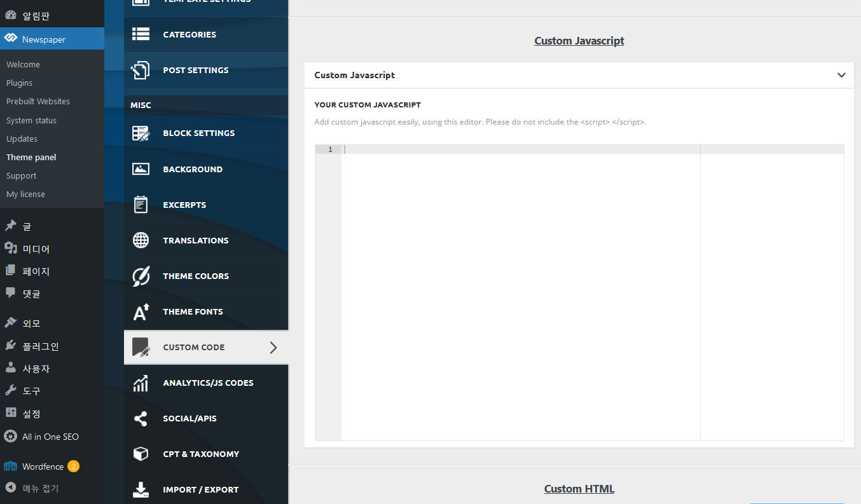Click the YOUR CUSTOM JAVASCRIPT label
The width and height of the screenshot is (861, 504).
pos(368,105)
